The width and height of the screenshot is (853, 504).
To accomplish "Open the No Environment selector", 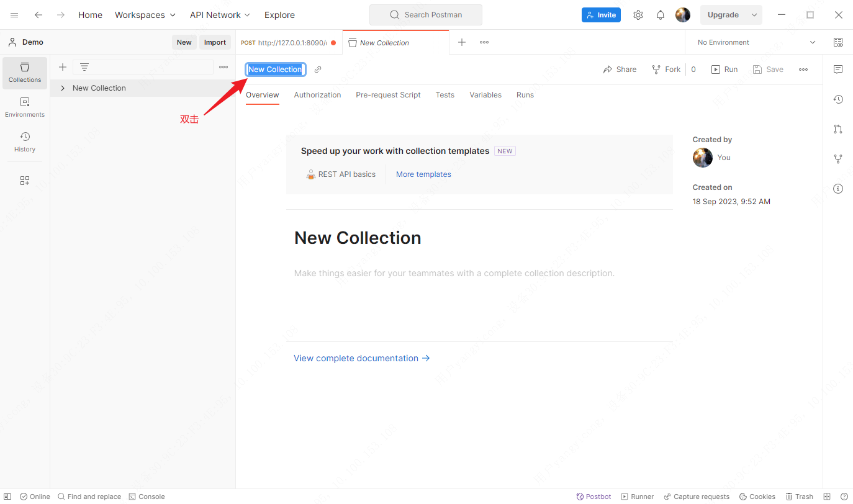I will [757, 42].
